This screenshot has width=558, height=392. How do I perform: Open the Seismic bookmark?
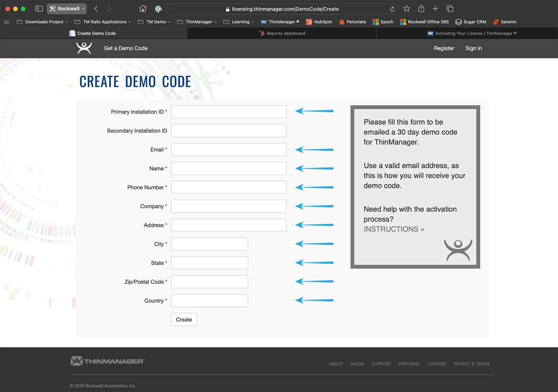(505, 22)
